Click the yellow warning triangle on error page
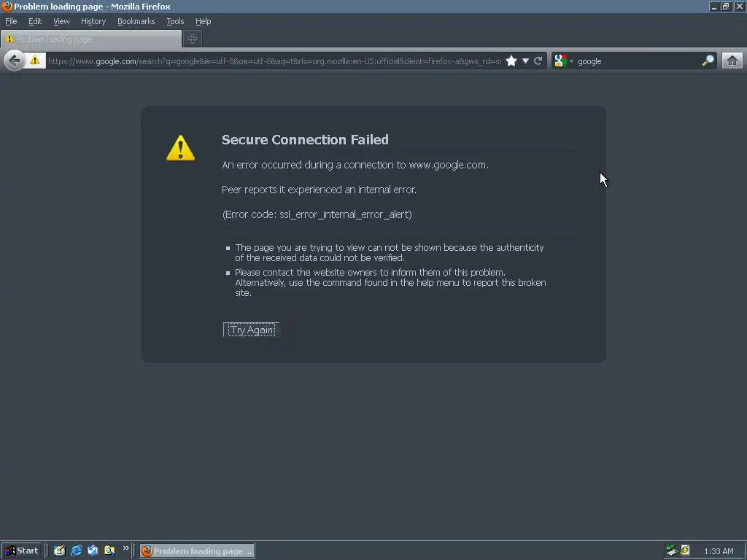The image size is (747, 560). (x=181, y=148)
